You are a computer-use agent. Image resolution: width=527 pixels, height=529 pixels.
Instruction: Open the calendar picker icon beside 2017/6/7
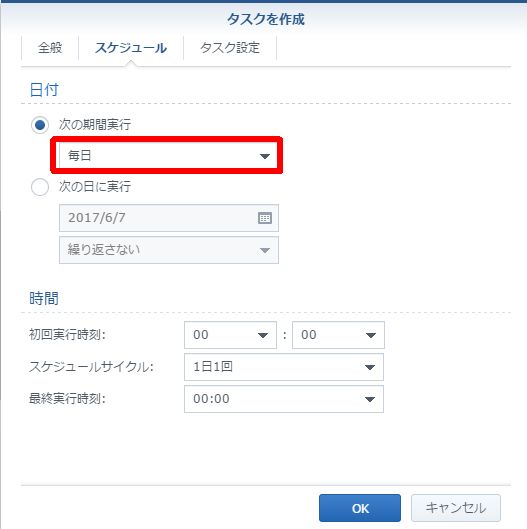(x=265, y=218)
